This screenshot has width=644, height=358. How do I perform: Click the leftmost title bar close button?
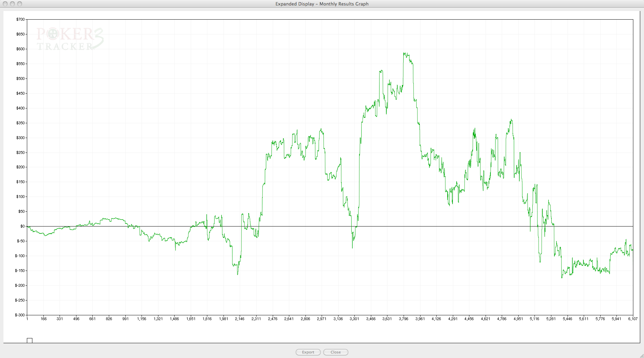pos(5,4)
